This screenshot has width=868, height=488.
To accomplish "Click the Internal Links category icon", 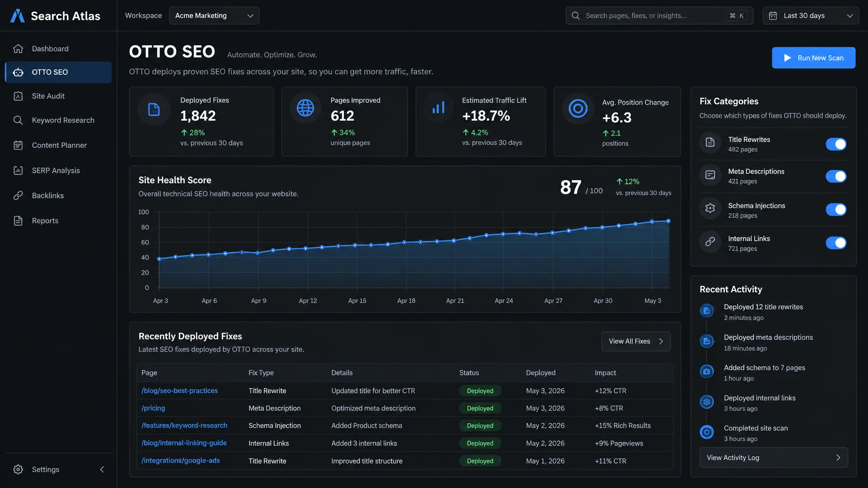I will click(x=710, y=242).
